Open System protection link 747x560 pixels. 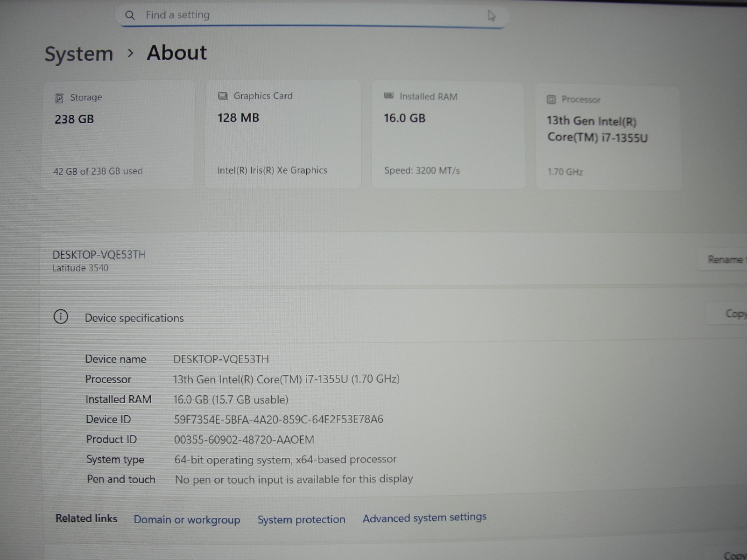click(302, 519)
